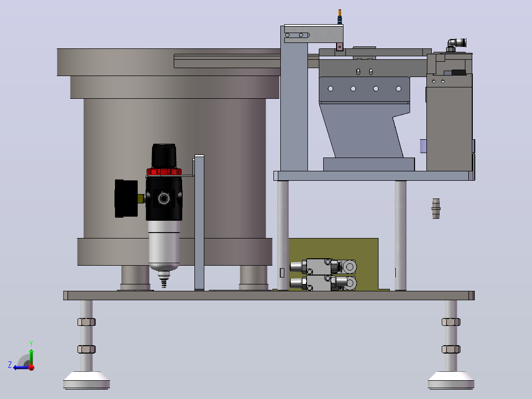Select the slotted horizontal arm bracket at top
This screenshot has width=532, height=399.
click(313, 34)
